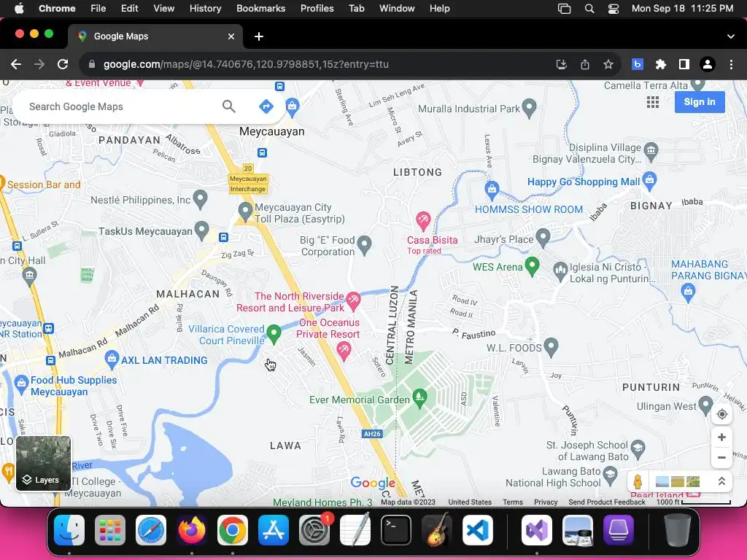Reload the page with Chrome refresh button

point(63,64)
